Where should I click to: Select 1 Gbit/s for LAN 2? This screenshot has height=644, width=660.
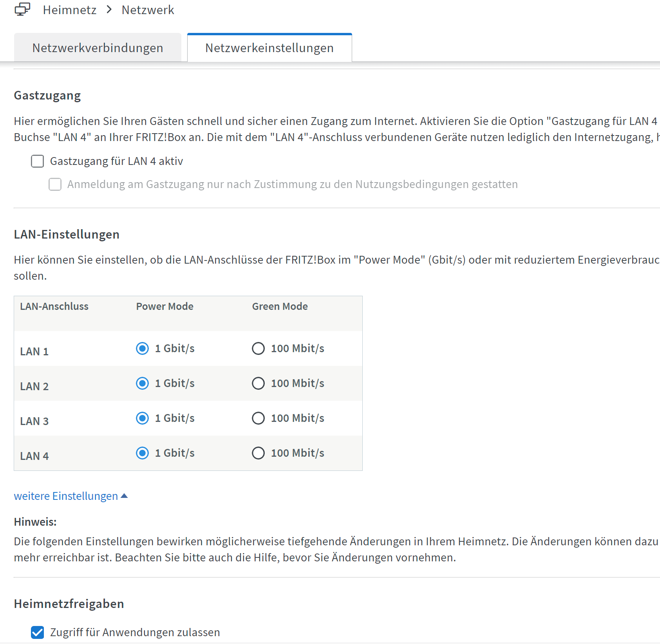coord(142,383)
